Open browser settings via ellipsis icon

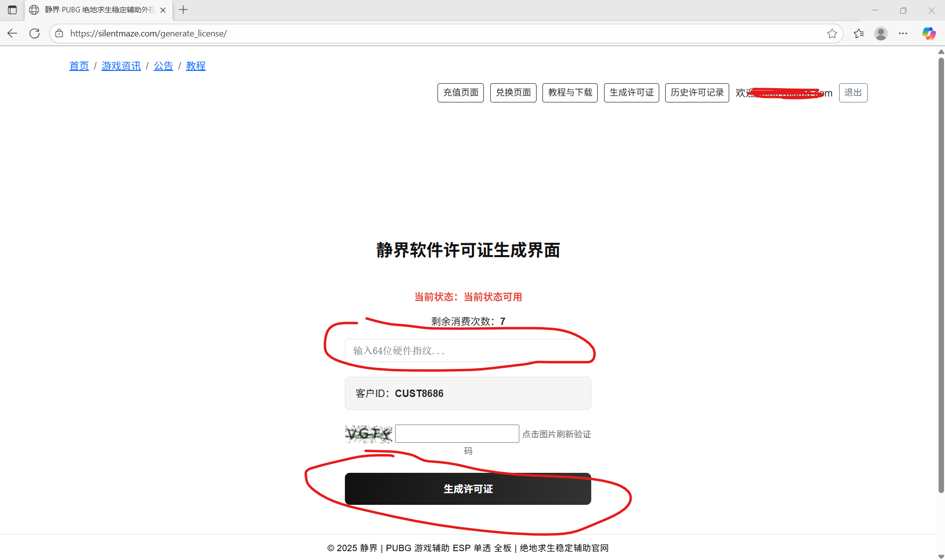pos(904,33)
